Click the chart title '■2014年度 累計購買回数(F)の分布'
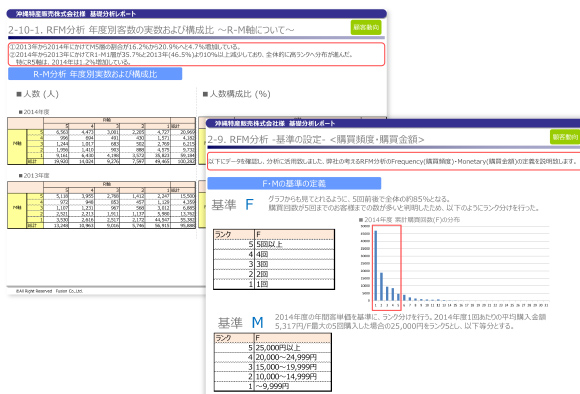The image size is (580, 394). 409,220
